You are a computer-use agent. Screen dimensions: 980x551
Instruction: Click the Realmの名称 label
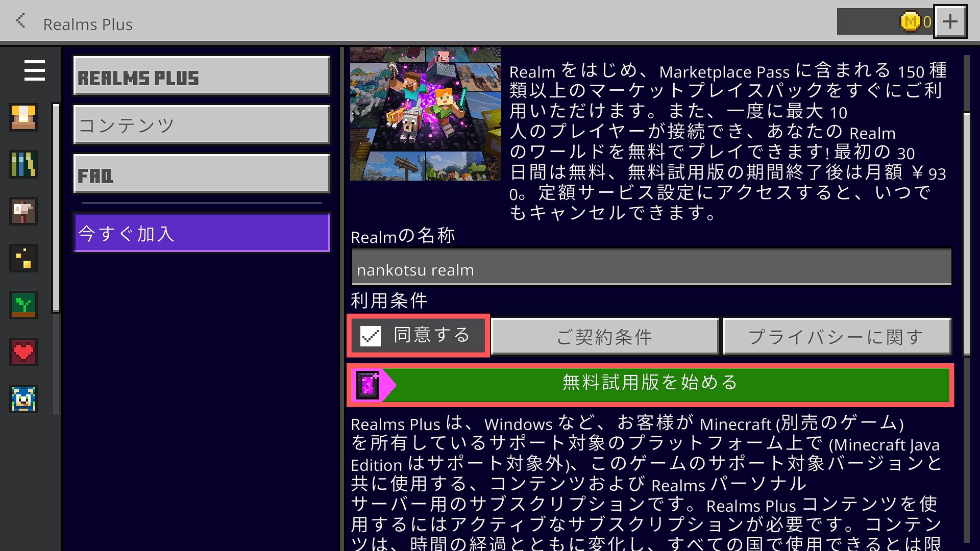tap(403, 236)
